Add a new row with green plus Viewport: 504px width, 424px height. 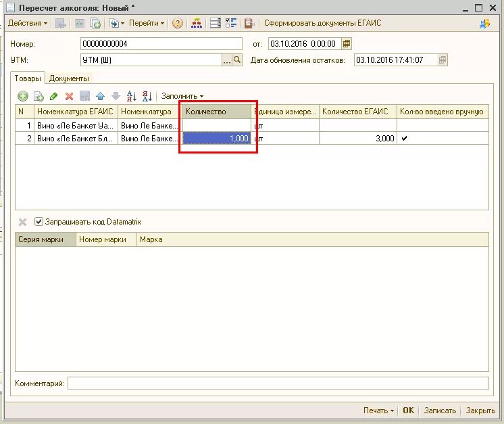click(22, 96)
